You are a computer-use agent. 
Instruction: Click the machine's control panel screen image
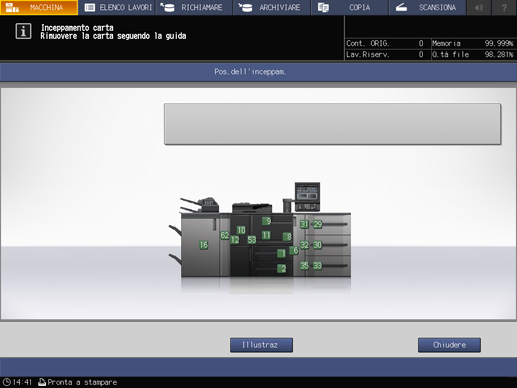pos(307,197)
